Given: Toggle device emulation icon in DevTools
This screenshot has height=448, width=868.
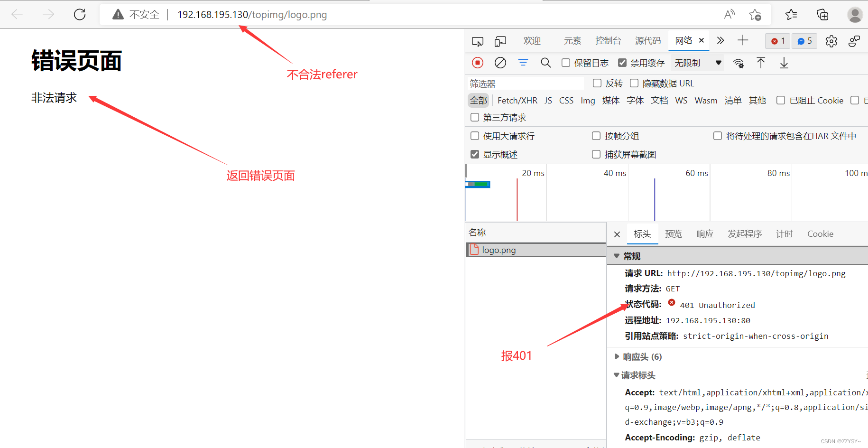Looking at the screenshot, I should pyautogui.click(x=500, y=41).
